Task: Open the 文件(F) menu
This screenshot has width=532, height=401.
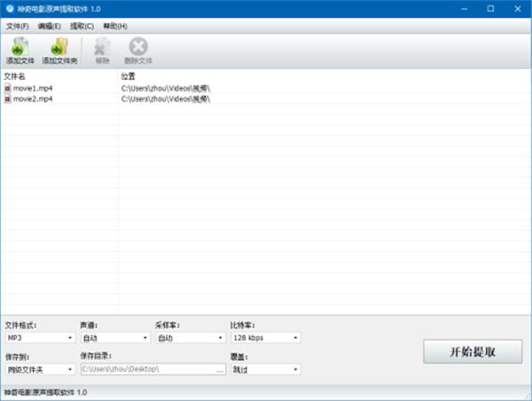Action: 18,26
